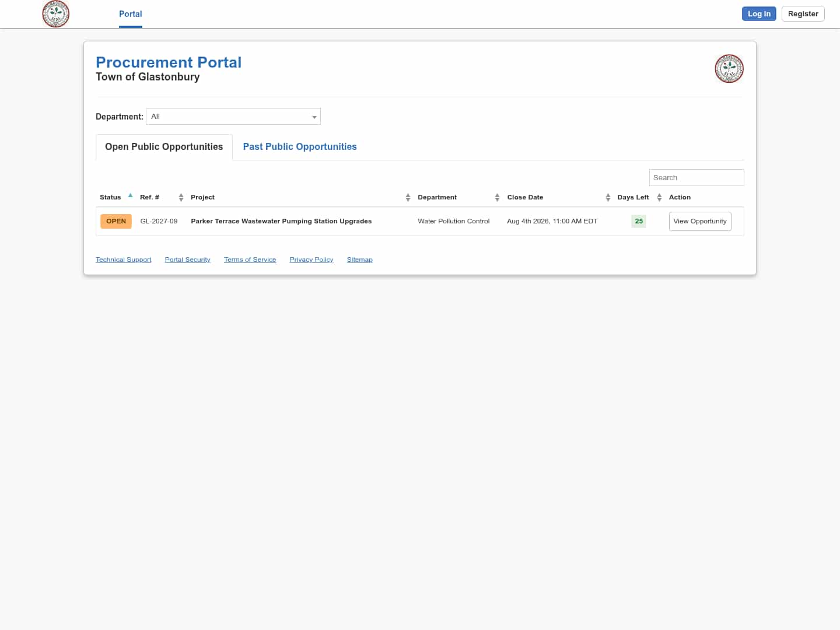Sort table by Status column arrow
This screenshot has width=840, height=630.
coord(131,196)
